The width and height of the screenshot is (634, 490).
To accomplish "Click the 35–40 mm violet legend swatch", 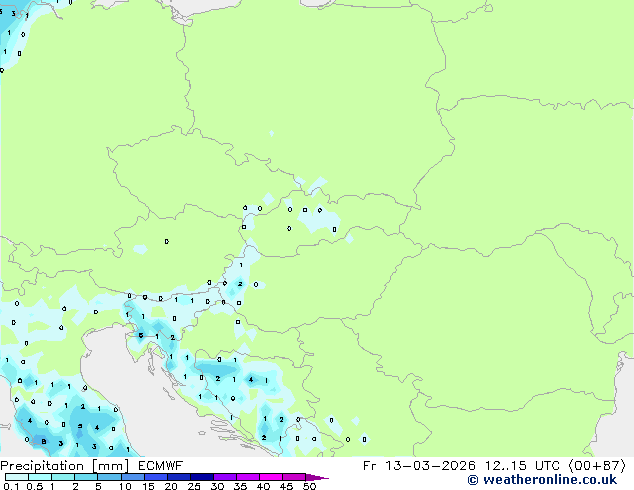I will (x=247, y=477).
